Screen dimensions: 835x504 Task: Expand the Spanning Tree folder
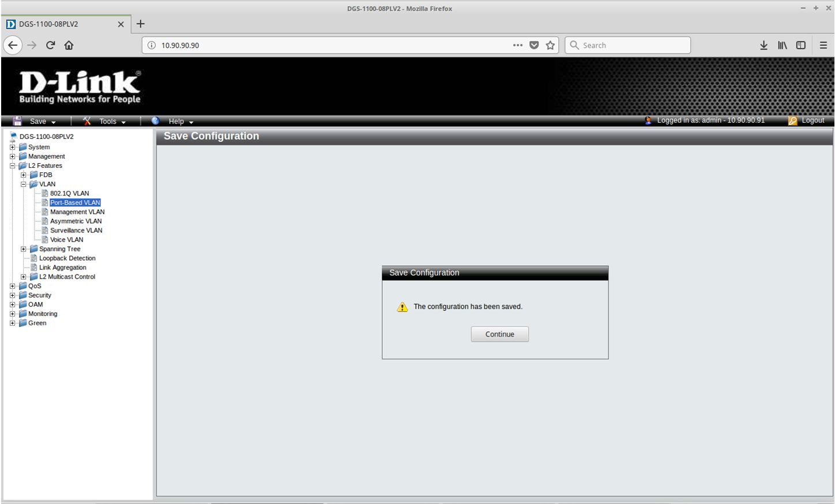click(x=24, y=249)
